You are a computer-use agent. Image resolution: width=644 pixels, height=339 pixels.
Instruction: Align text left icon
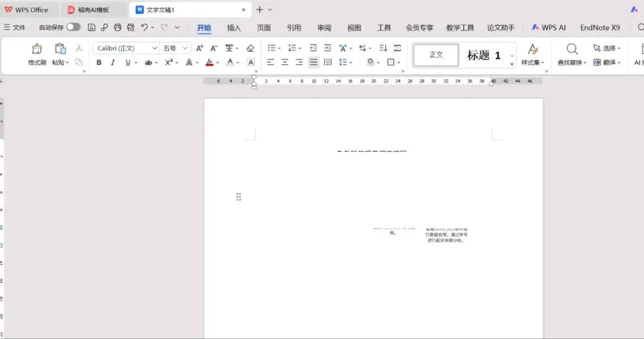click(270, 63)
